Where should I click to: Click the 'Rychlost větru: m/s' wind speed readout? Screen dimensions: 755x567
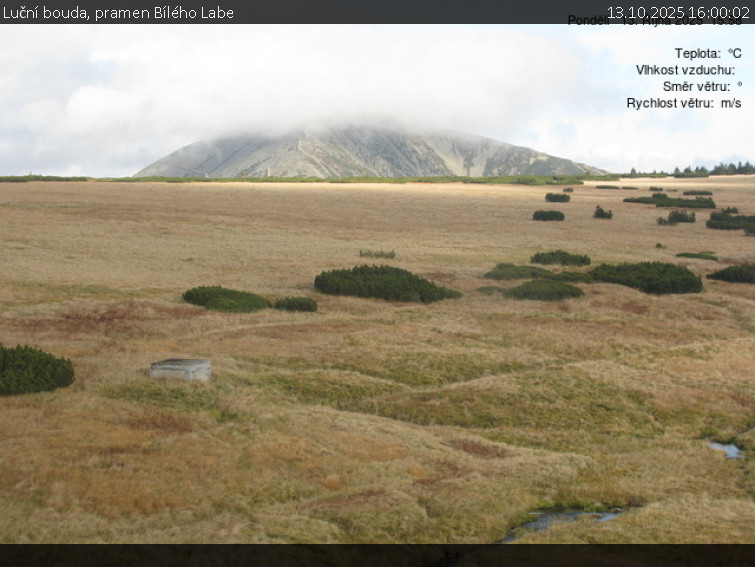pyautogui.click(x=683, y=103)
